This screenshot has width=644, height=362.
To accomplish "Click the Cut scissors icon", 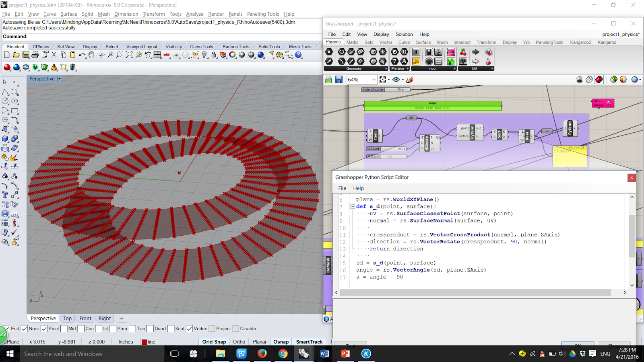I will (x=54, y=55).
